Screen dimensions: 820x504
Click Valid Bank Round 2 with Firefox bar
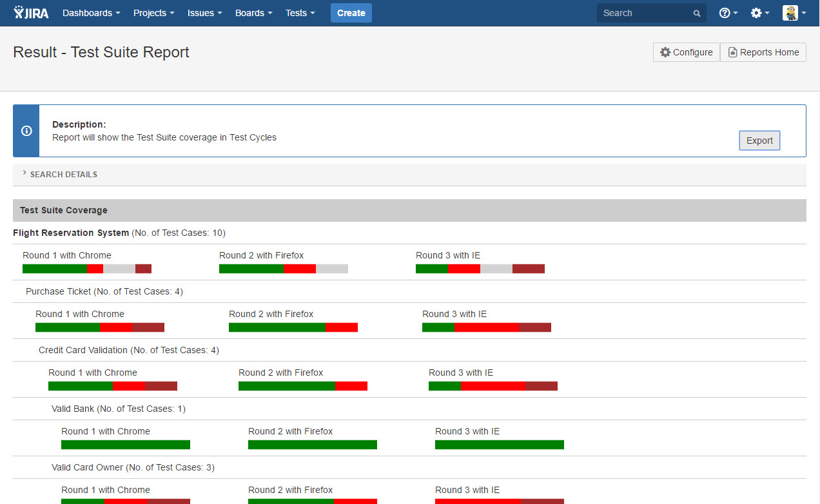[313, 445]
